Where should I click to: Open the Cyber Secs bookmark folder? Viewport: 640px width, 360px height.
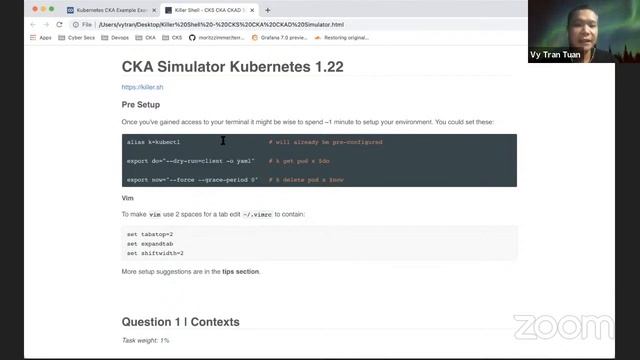(76, 38)
